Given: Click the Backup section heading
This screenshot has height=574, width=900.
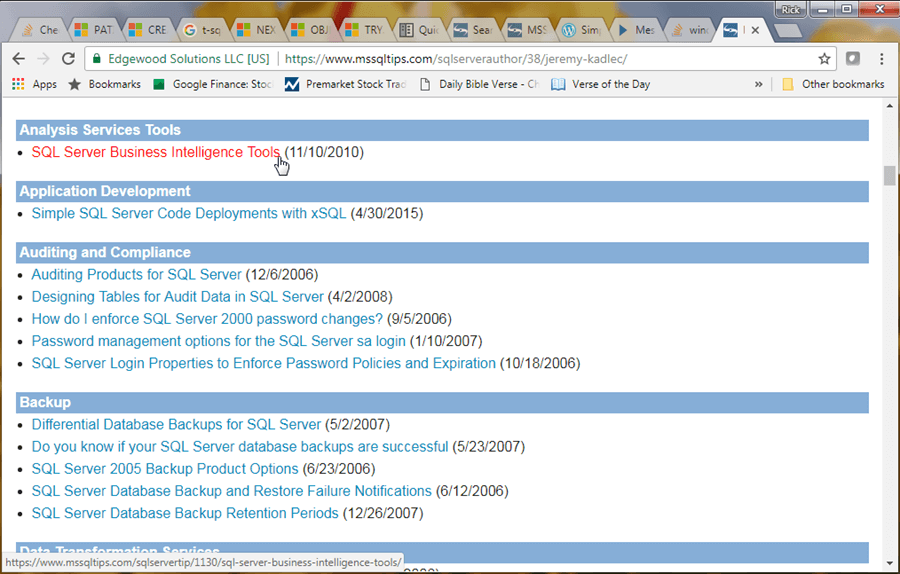Looking at the screenshot, I should point(45,402).
